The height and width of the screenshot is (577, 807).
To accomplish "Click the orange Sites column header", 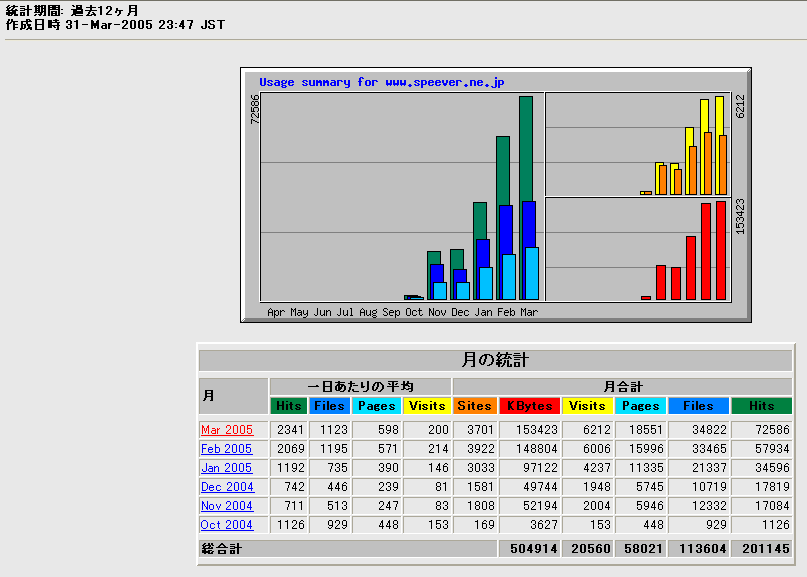I will click(474, 406).
